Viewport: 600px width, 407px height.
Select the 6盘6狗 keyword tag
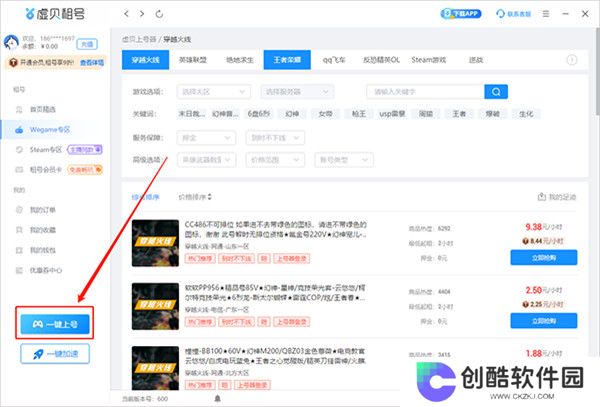(x=259, y=114)
